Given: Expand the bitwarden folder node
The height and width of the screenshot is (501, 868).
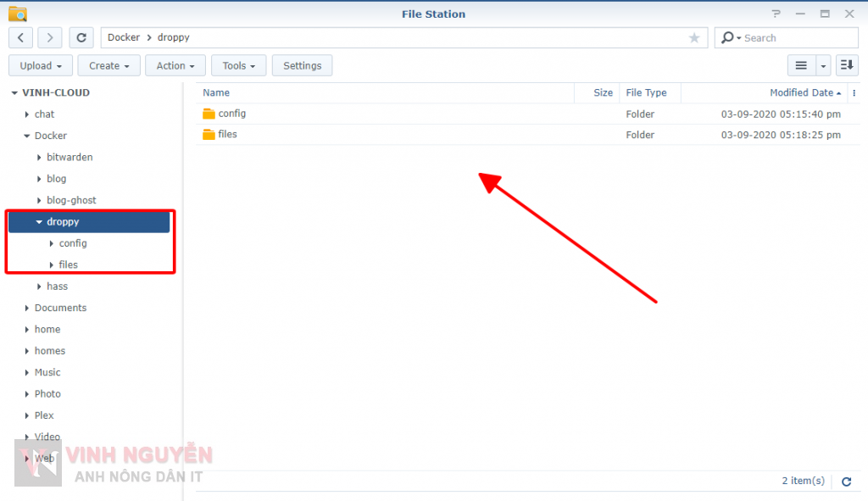Looking at the screenshot, I should pyautogui.click(x=39, y=158).
